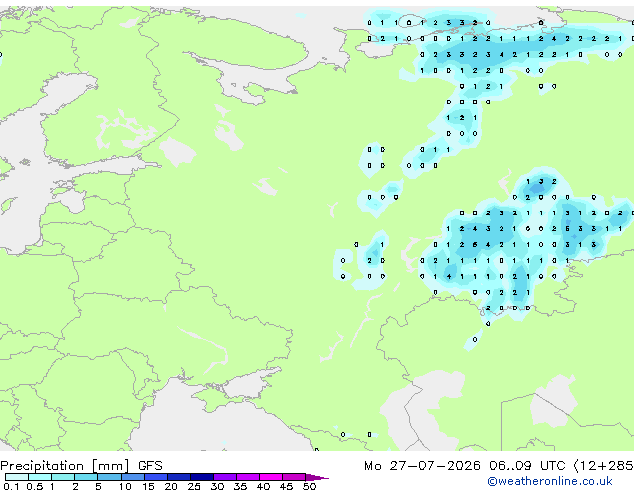Open the weatheronline.co.uk copyright link

[x=550, y=481]
